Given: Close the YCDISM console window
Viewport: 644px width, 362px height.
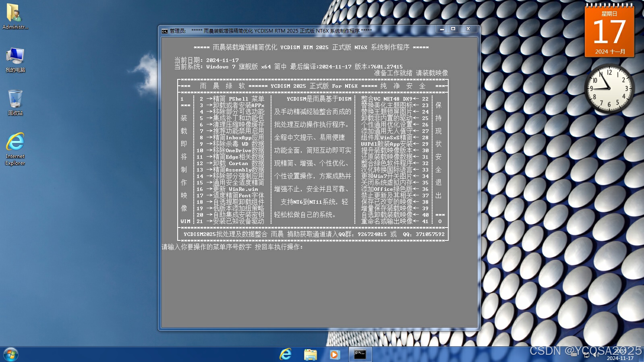Looking at the screenshot, I should coord(468,29).
